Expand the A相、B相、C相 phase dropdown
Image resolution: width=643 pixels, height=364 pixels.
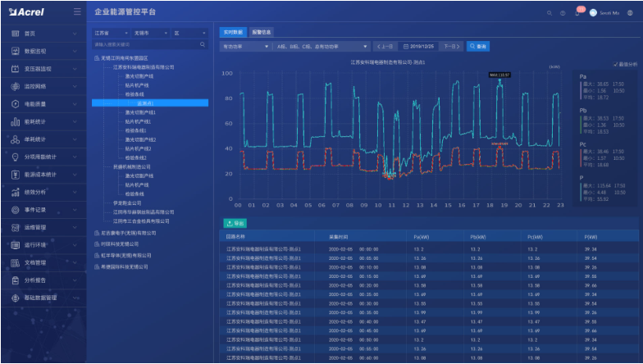pos(321,46)
